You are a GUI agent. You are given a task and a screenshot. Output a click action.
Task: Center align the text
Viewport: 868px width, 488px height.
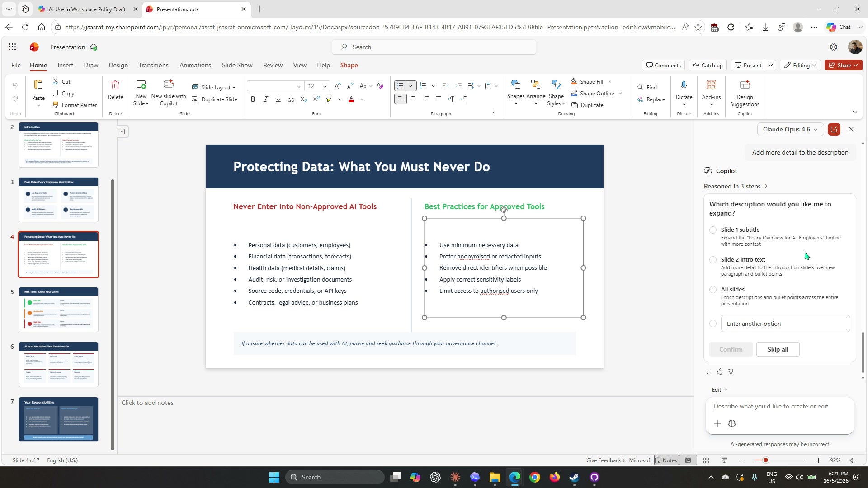pos(413,99)
